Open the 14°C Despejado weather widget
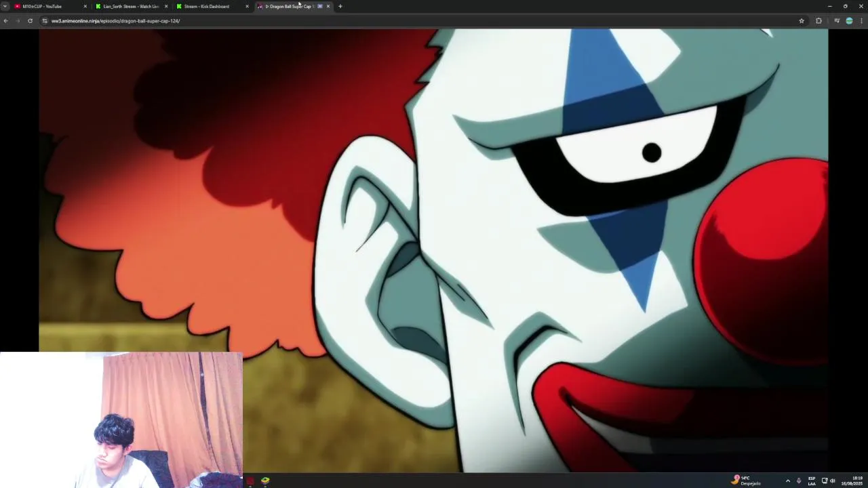 [x=746, y=481]
